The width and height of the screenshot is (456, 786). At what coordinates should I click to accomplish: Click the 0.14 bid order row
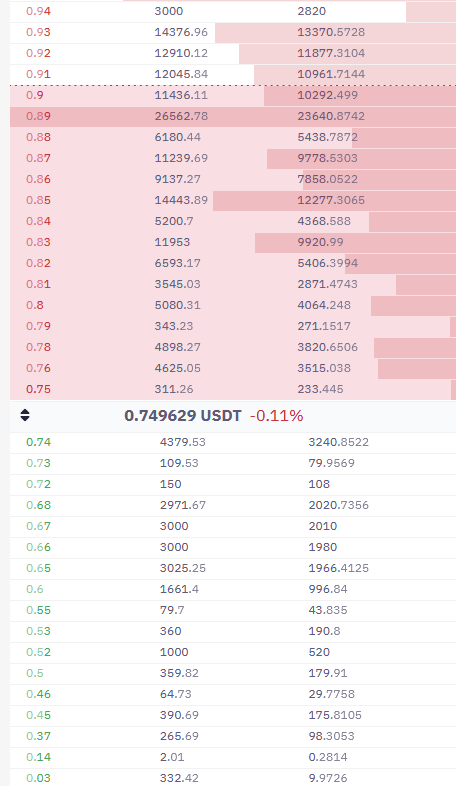(x=233, y=757)
